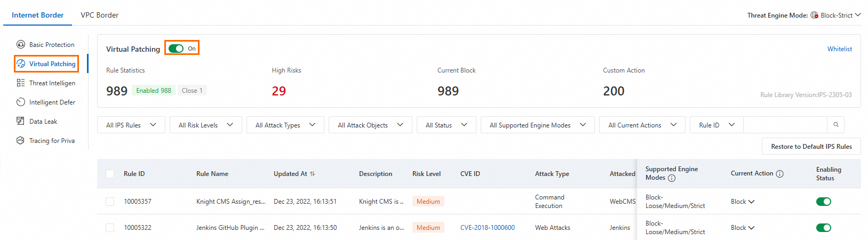Click the Data Leak sidebar icon

point(21,121)
